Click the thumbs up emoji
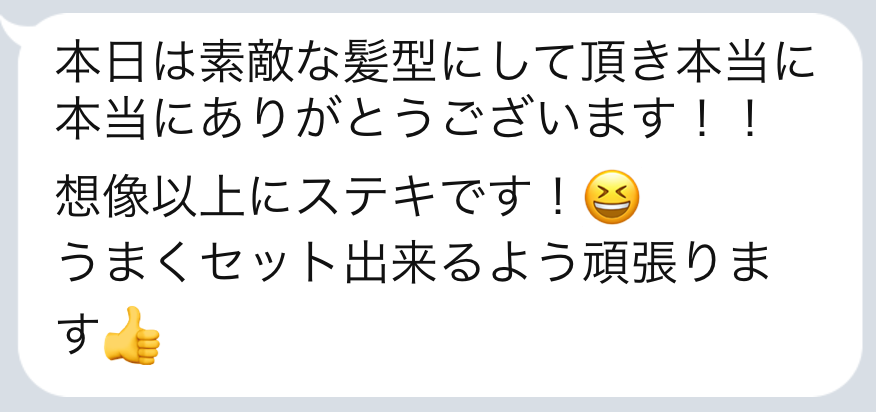Viewport: 876px width, 412px height. [x=131, y=336]
